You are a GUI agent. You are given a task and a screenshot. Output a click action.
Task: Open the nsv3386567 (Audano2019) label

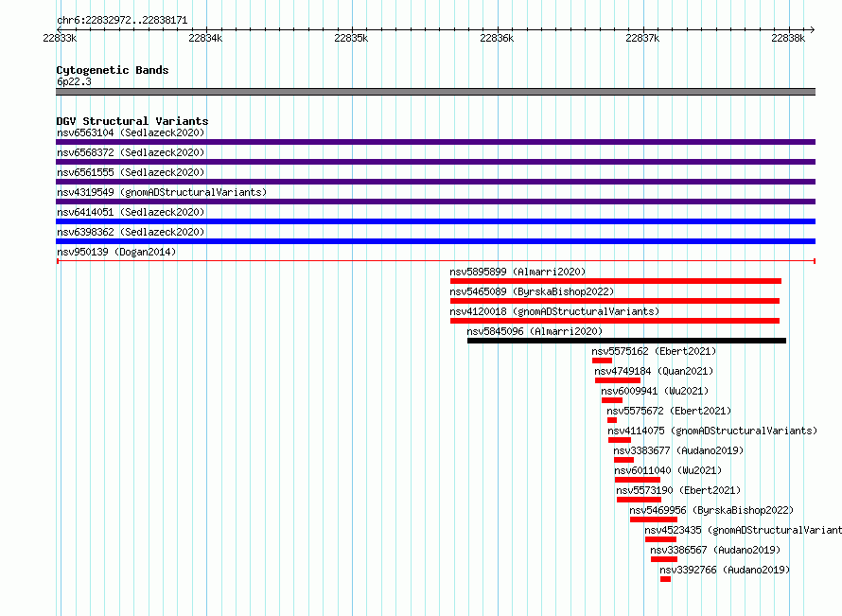[715, 550]
